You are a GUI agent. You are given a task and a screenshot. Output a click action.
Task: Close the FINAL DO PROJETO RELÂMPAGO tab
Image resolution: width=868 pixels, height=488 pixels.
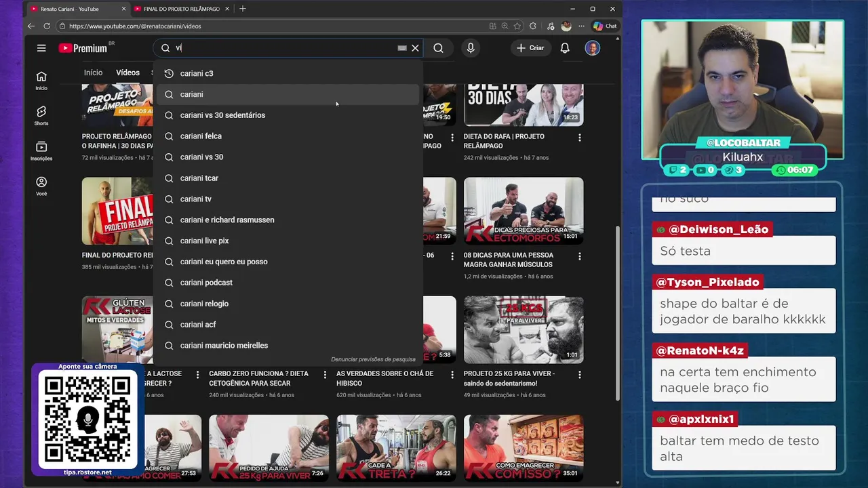coord(227,9)
